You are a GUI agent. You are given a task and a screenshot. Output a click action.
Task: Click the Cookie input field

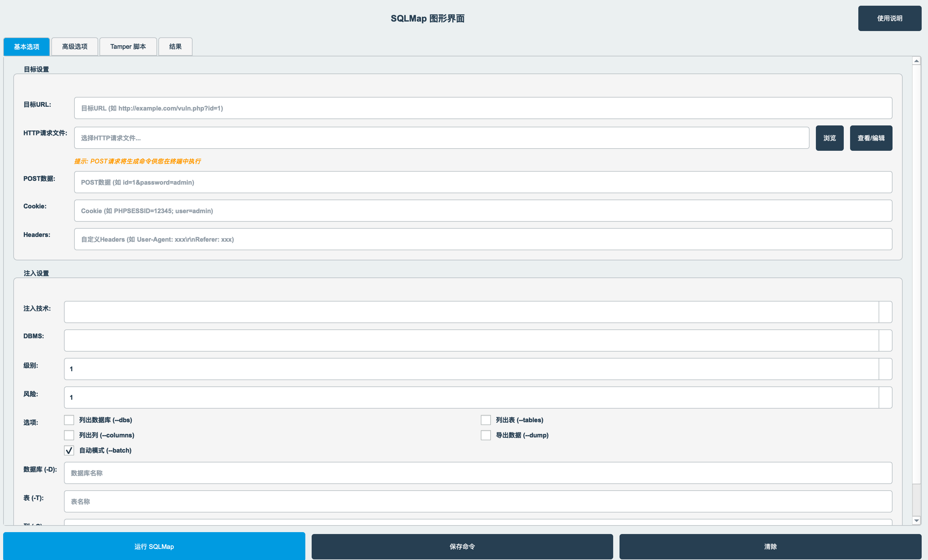[x=483, y=211]
